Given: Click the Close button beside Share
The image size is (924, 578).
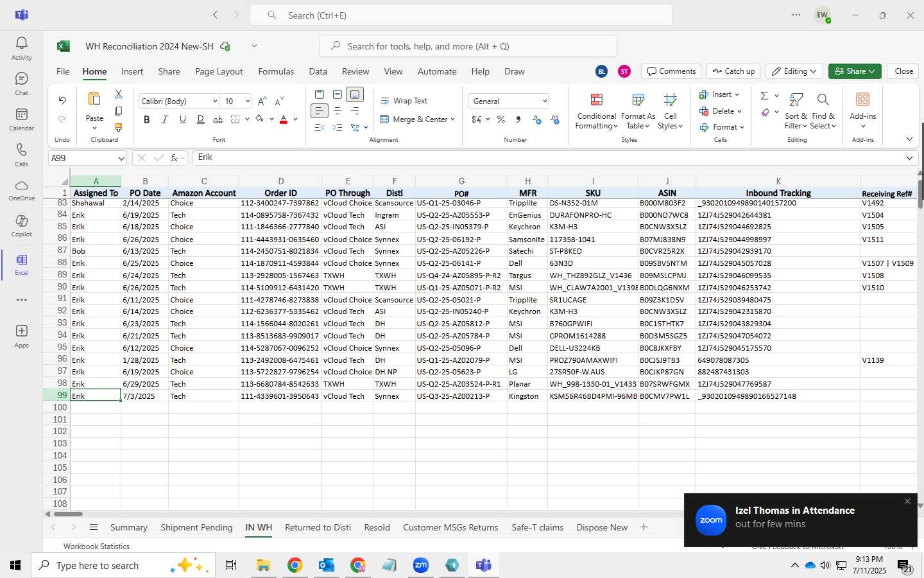Looking at the screenshot, I should click(x=903, y=71).
